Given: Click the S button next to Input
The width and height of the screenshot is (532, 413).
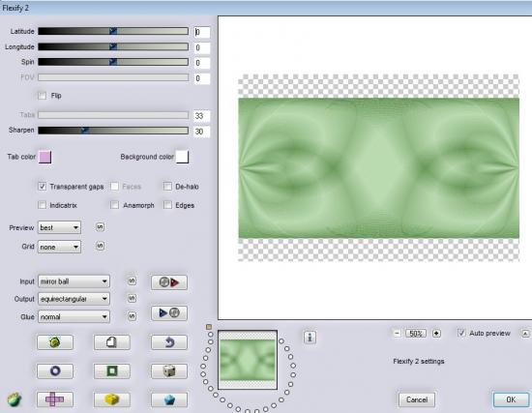Looking at the screenshot, I should [x=132, y=281].
